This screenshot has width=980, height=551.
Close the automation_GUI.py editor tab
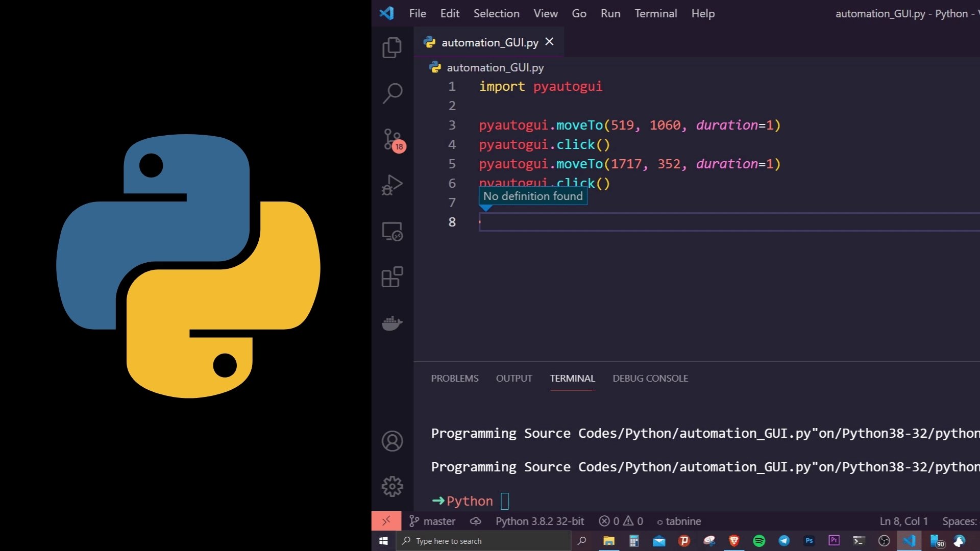point(549,42)
